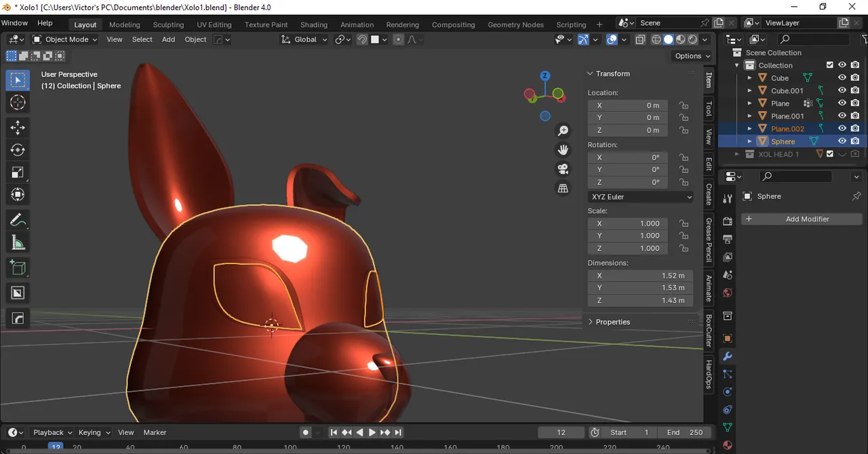Open the Shading workspace tab

314,24
